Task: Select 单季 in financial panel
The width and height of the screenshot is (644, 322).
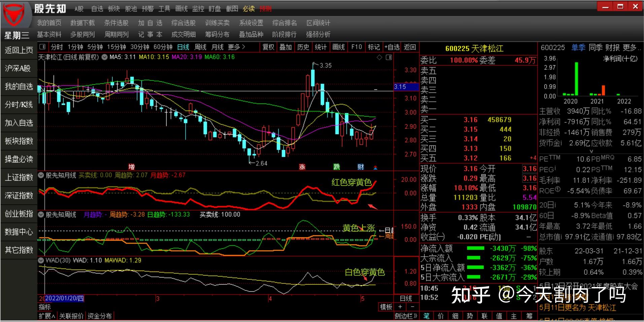Action: (x=578, y=48)
